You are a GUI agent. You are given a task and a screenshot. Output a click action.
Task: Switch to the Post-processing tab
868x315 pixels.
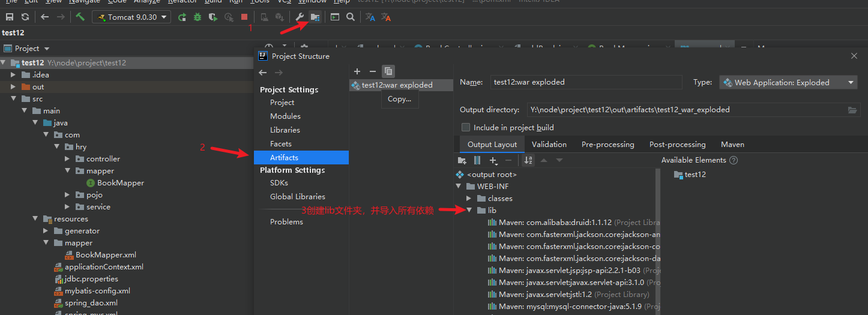pos(677,145)
